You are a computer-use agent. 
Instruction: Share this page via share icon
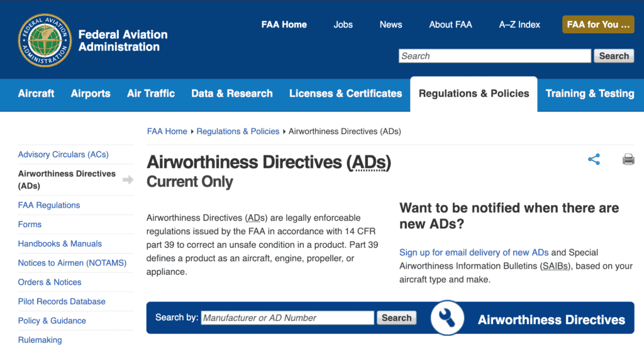(x=594, y=159)
